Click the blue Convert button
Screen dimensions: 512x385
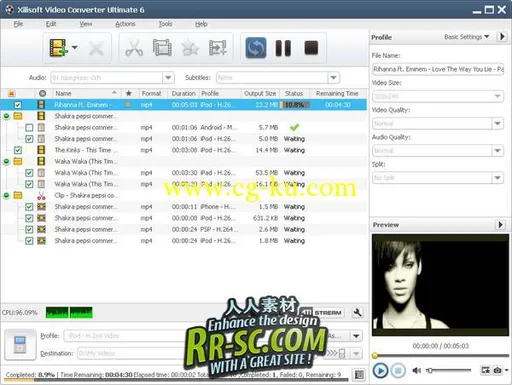click(256, 48)
